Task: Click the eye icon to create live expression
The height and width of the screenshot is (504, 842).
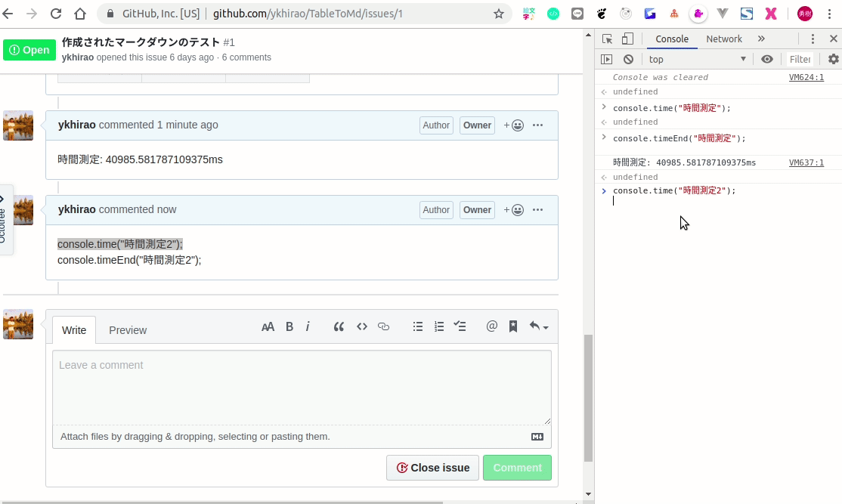Action: point(767,58)
